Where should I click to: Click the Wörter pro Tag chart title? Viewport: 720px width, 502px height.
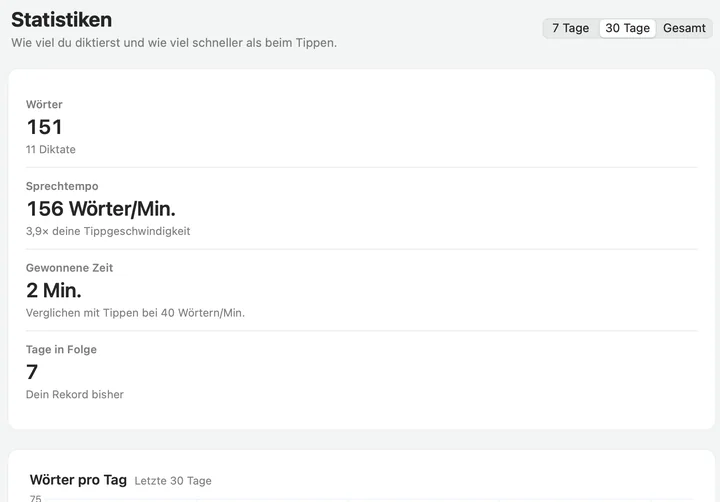78,480
